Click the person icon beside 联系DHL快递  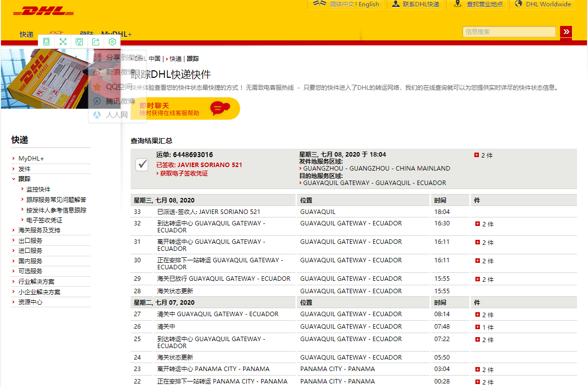(396, 4)
